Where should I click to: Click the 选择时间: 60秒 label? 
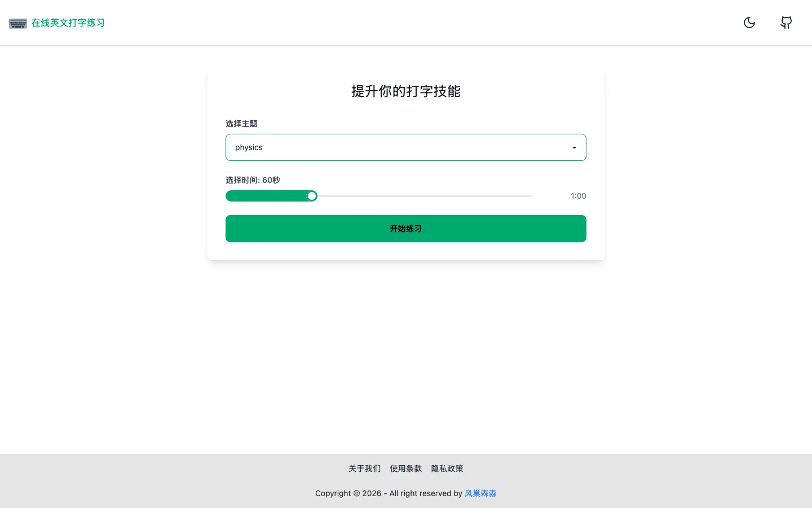pyautogui.click(x=253, y=180)
